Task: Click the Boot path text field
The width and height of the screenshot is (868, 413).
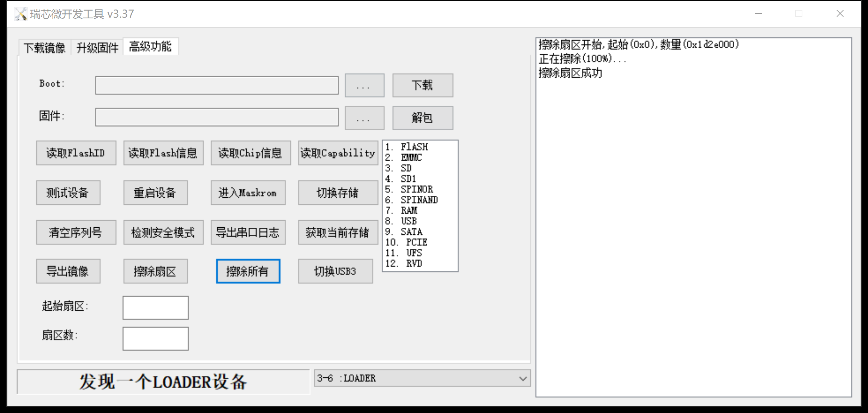Action: pos(217,85)
